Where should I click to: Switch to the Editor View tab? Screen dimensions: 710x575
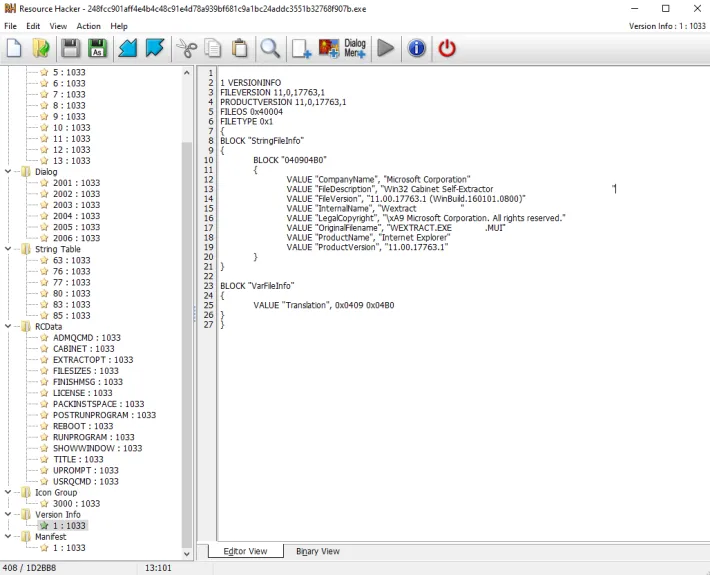pos(245,551)
